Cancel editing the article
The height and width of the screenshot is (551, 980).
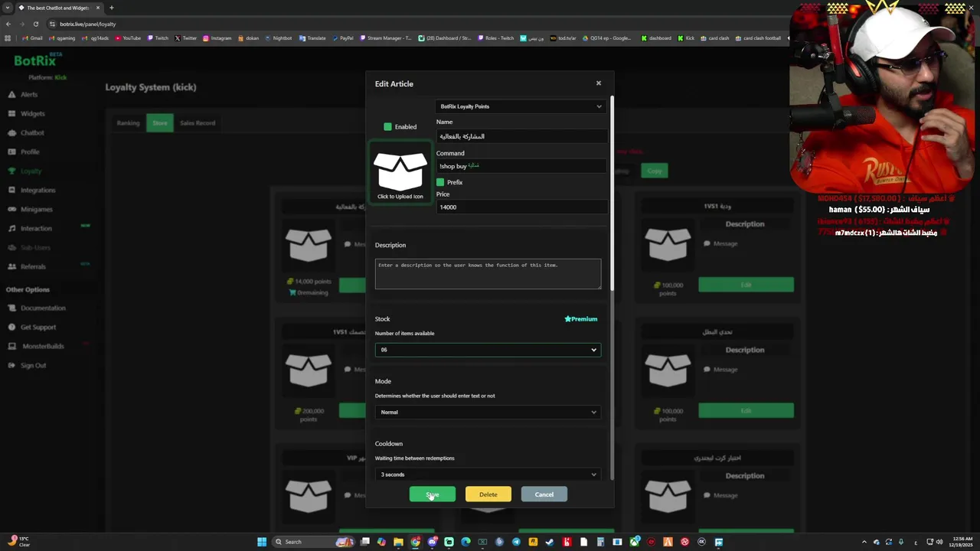(x=544, y=494)
